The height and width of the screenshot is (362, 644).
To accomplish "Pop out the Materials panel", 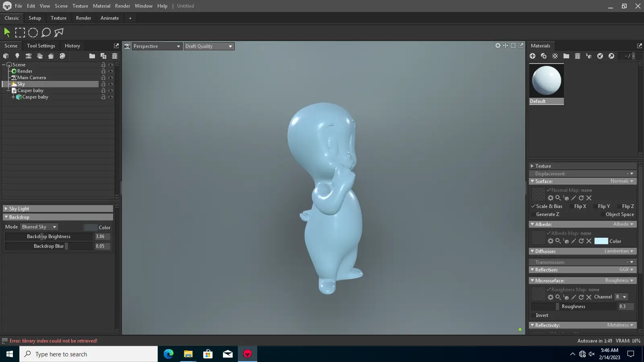I will (640, 45).
